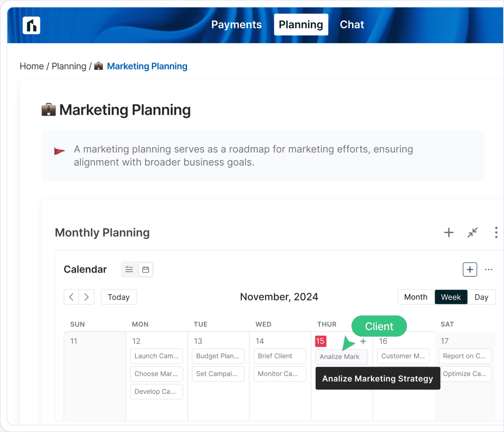The image size is (504, 432).
Task: Open the ellipsis menu beside the calendar plus button
Action: tap(489, 269)
